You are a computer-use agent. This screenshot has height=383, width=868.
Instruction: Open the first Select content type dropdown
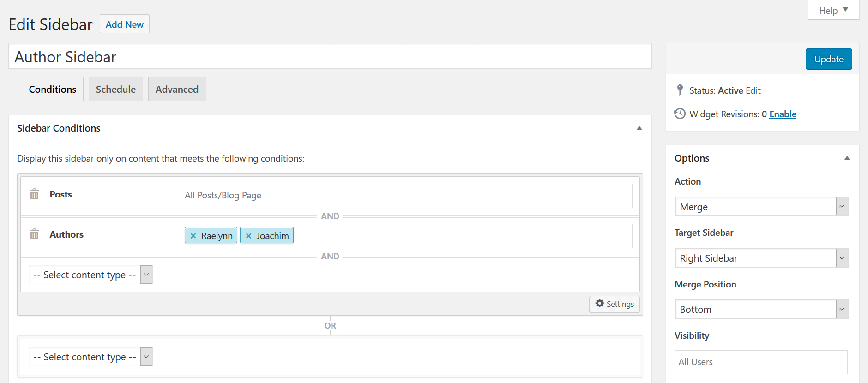[x=90, y=275]
